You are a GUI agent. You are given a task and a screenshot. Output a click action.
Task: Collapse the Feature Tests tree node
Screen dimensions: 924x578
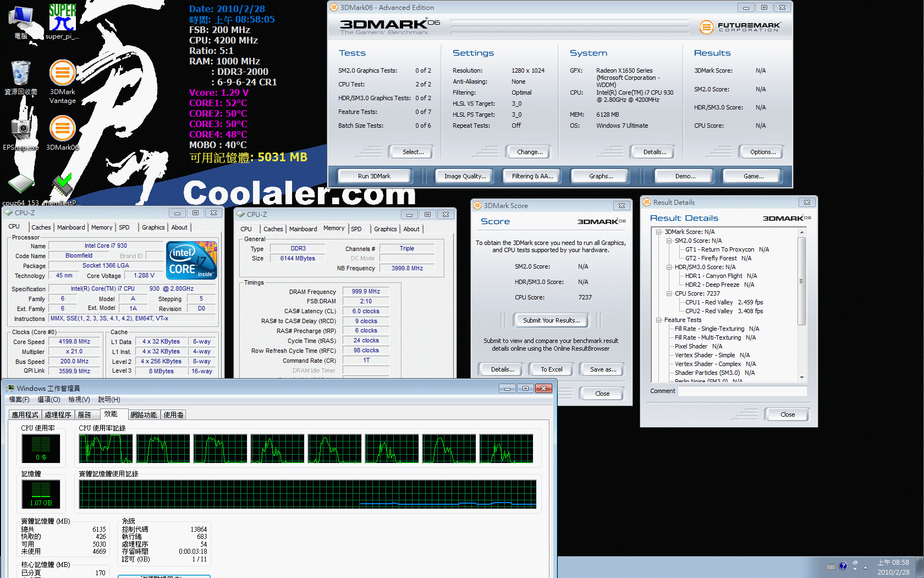click(x=658, y=320)
